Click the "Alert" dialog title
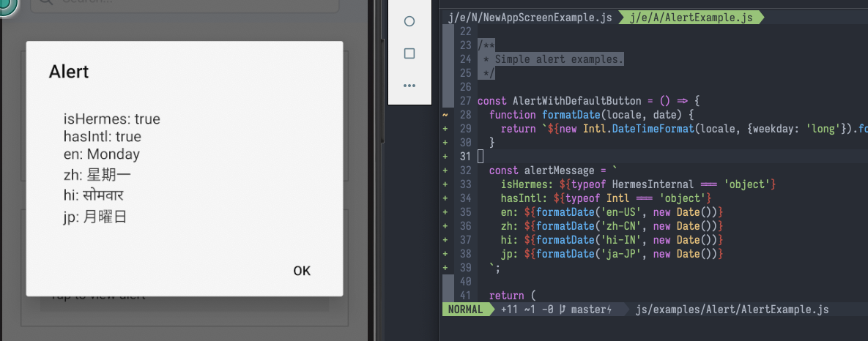The width and height of the screenshot is (868, 341). [x=69, y=72]
